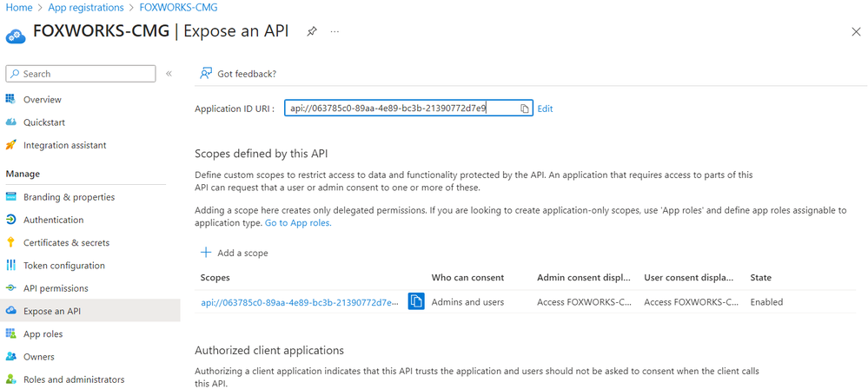Navigate to Home breadcrumb
Screen dimensions: 868x389
click(19, 8)
